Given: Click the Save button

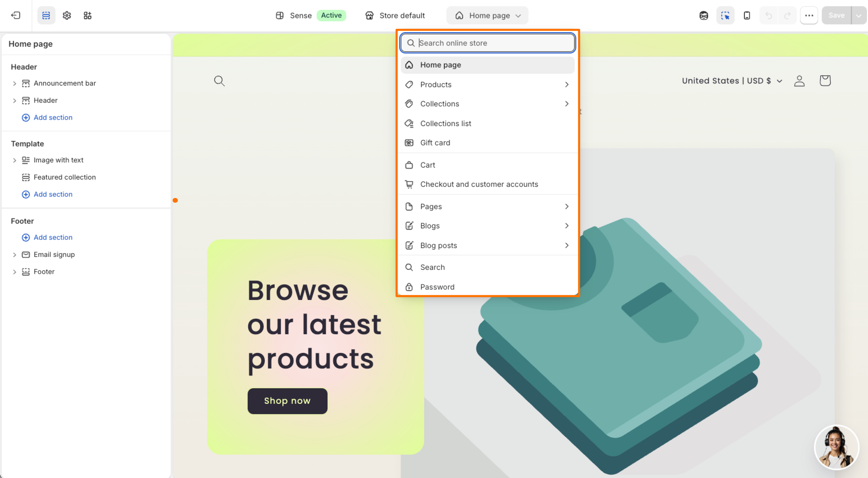Looking at the screenshot, I should 836,15.
